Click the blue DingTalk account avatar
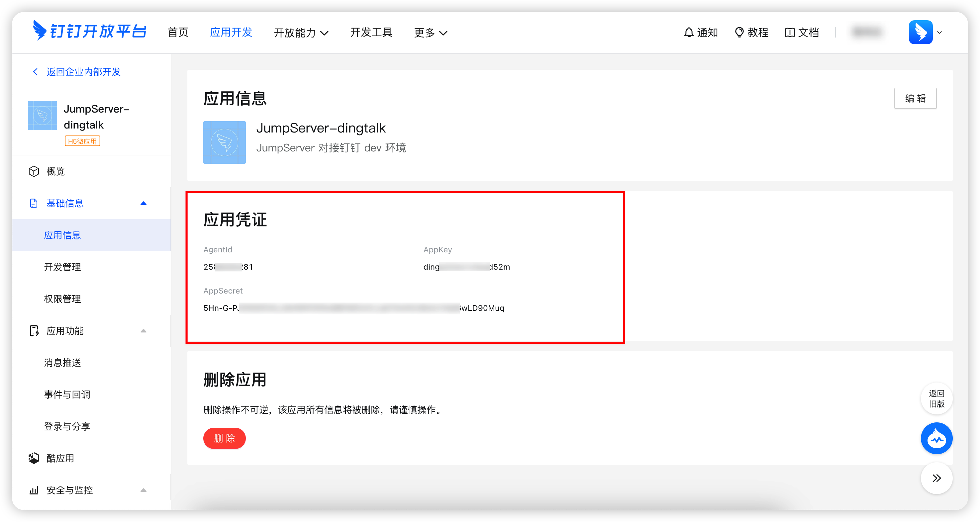The width and height of the screenshot is (980, 522). click(x=921, y=32)
